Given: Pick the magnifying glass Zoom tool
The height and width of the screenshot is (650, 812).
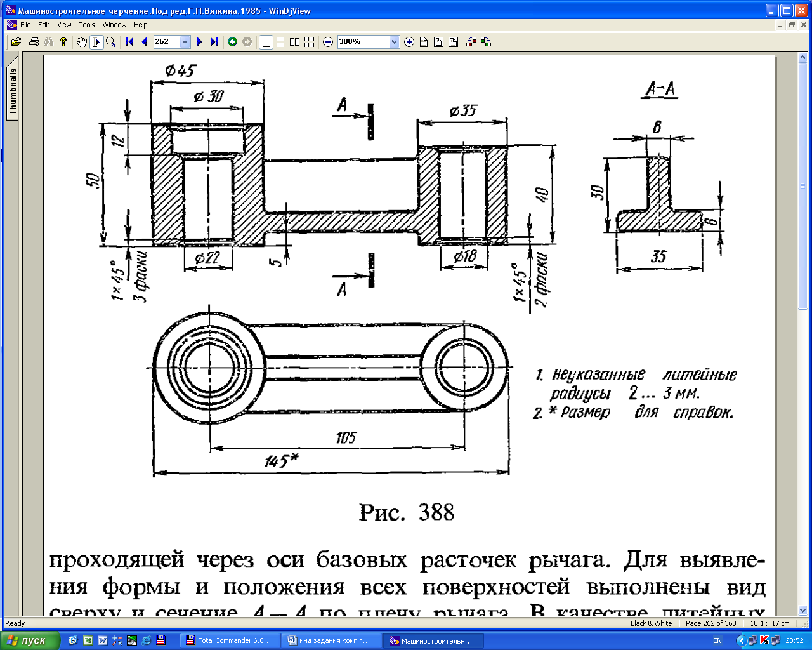Looking at the screenshot, I should click(x=111, y=42).
